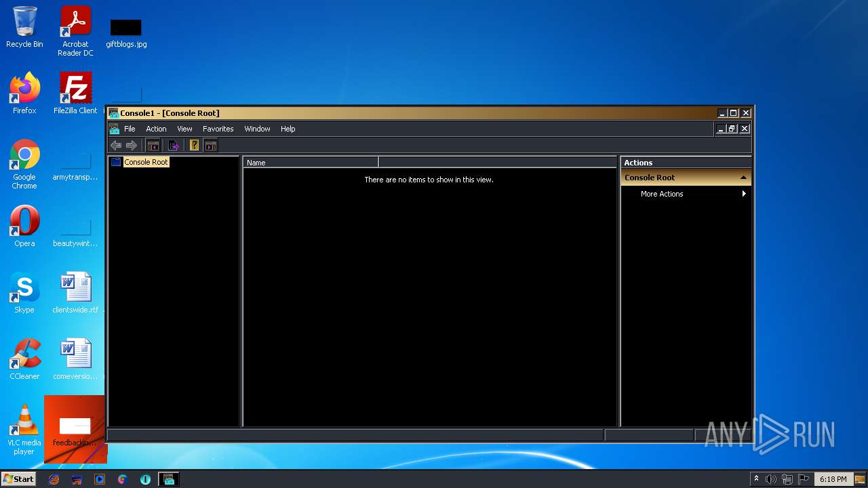This screenshot has width=868, height=488.
Task: Open the View menu
Action: click(184, 129)
